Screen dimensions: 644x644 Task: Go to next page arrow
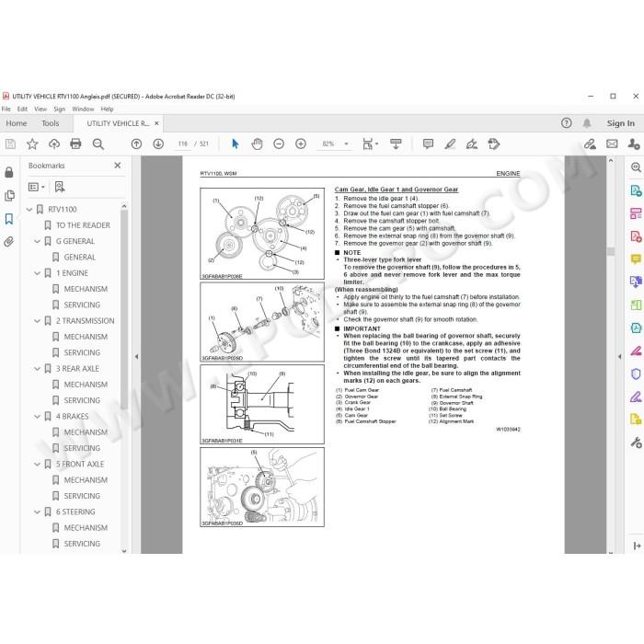158,144
